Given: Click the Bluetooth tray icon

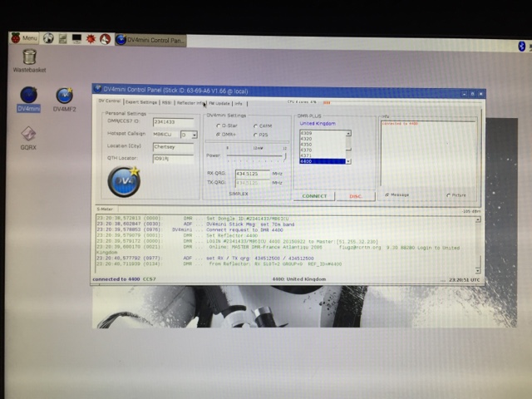Looking at the screenshot, I should pos(521,46).
